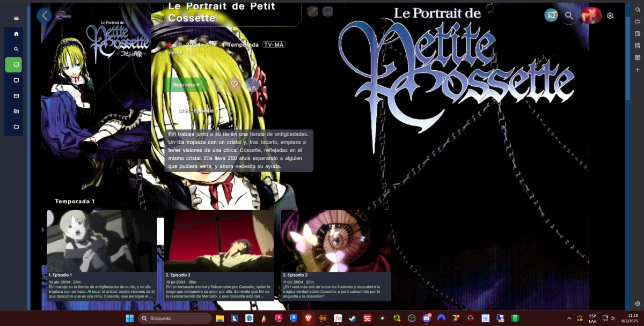Image resolution: width=644 pixels, height=326 pixels.
Task: Collapse the navigation drawer via hamburger
Action: [x=16, y=18]
